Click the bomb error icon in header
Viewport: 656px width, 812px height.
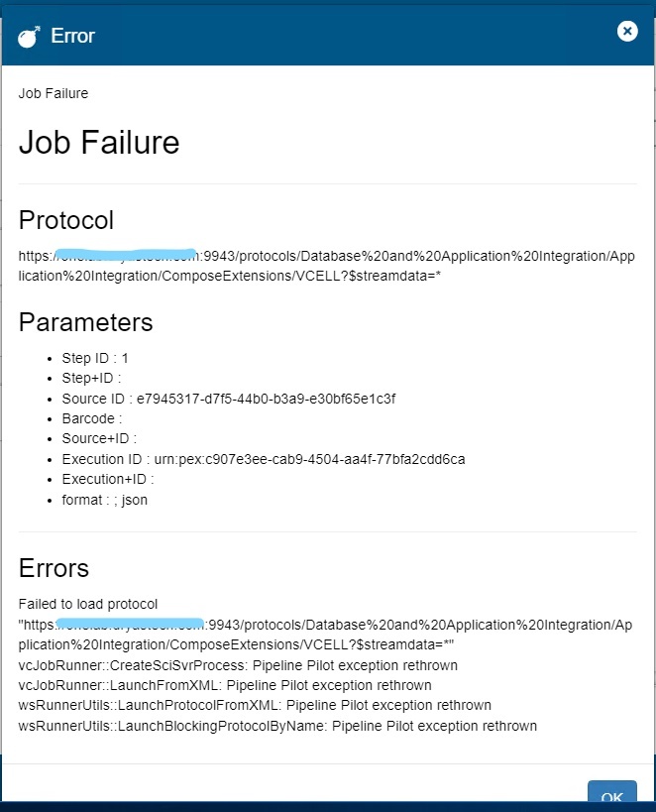click(x=29, y=37)
